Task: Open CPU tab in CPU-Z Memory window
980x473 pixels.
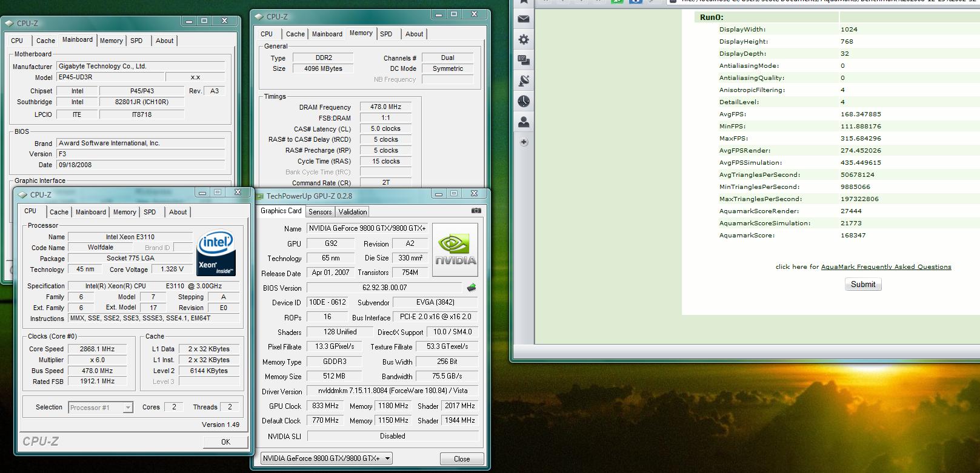Action: 267,34
